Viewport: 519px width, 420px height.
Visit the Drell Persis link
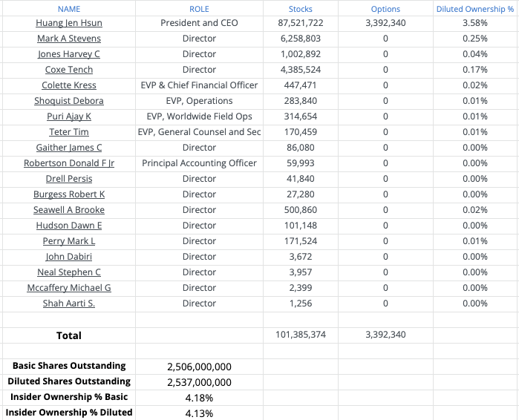(x=69, y=179)
